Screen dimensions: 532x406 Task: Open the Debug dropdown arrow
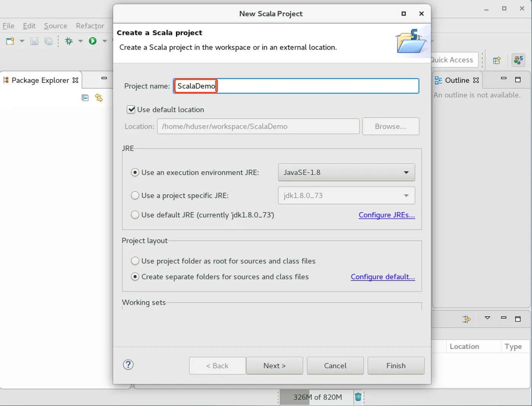tap(81, 41)
